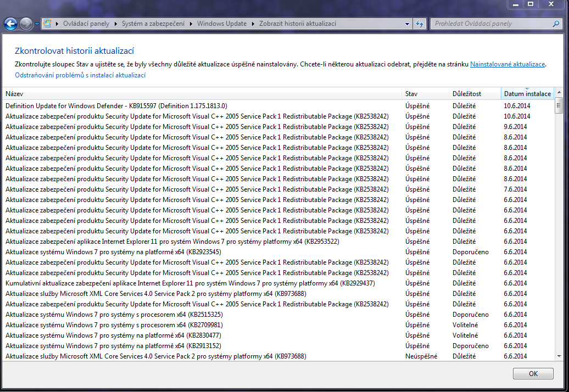Minimize the window
The height and width of the screenshot is (392, 569).
[516, 4]
